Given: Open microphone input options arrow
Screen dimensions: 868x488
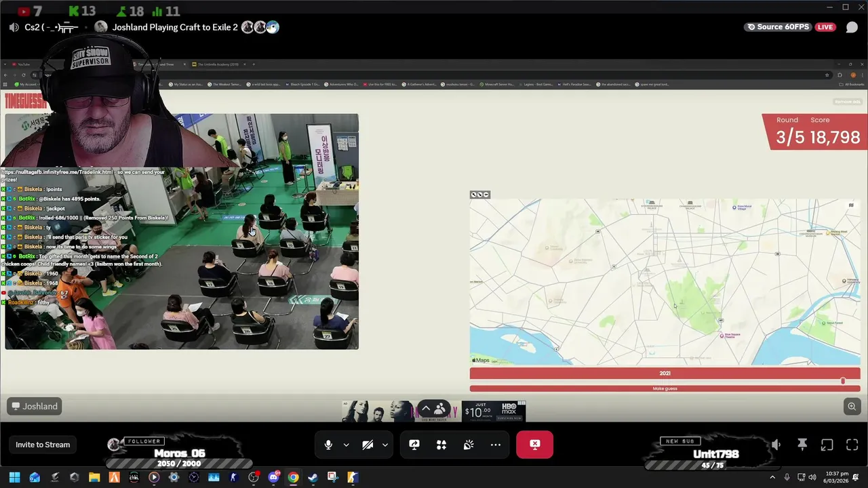Looking at the screenshot, I should point(346,445).
